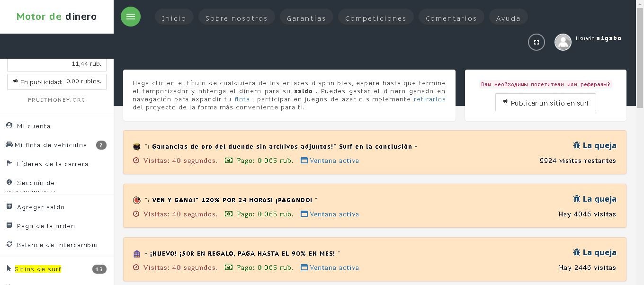Click the 9924 visitas restantes text

coord(578,160)
